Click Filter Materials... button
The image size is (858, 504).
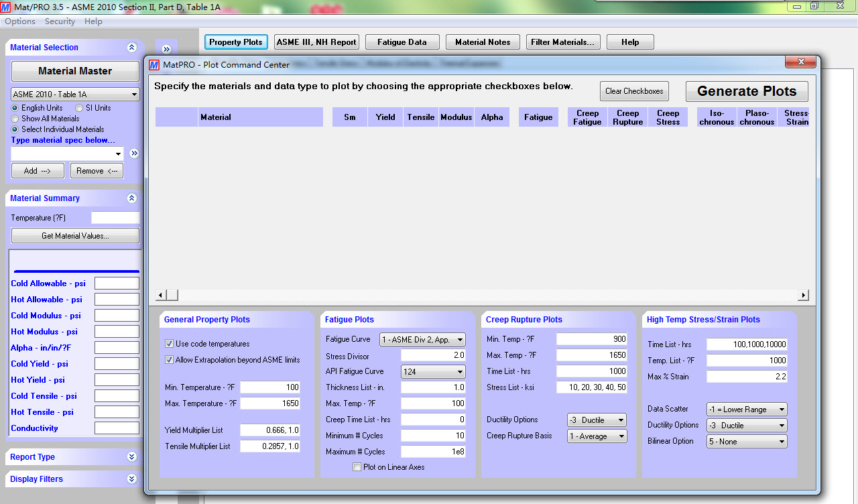[x=563, y=42]
